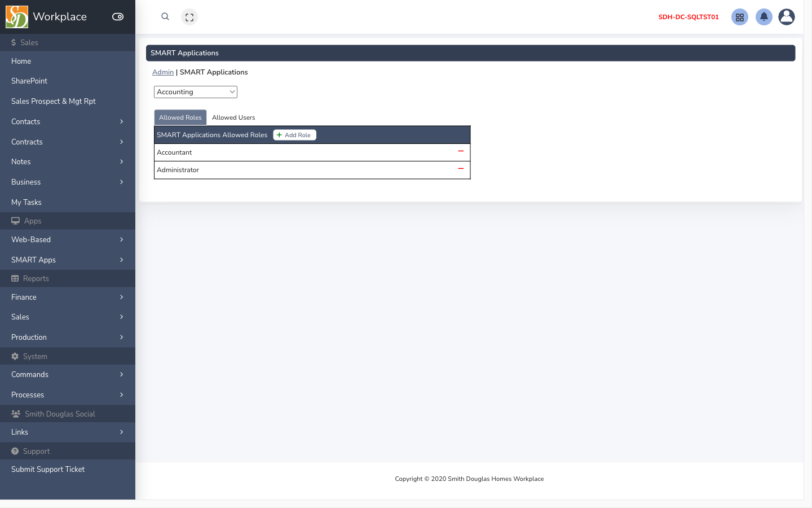Switch to the Allowed Users tab

pos(233,117)
